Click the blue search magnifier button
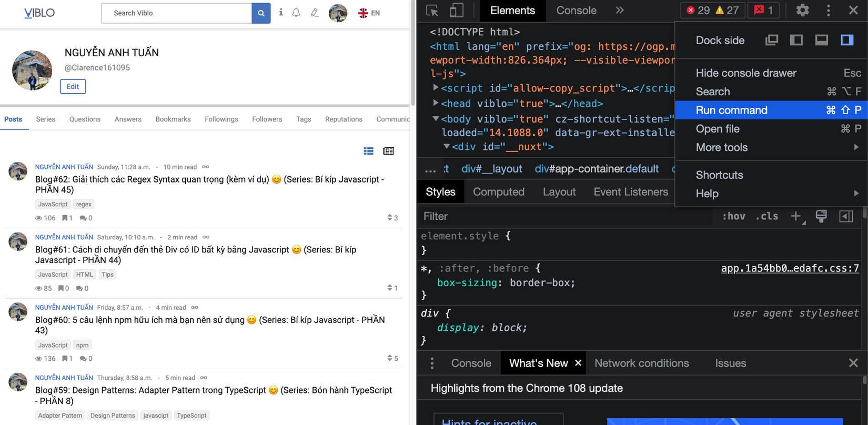Viewport: 868px width, 425px height. coord(261,13)
